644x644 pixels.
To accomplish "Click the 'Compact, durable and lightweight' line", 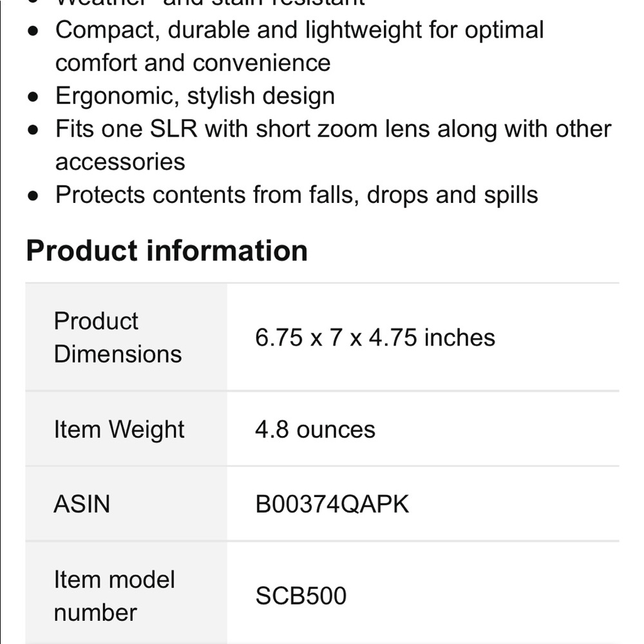I will (x=299, y=30).
